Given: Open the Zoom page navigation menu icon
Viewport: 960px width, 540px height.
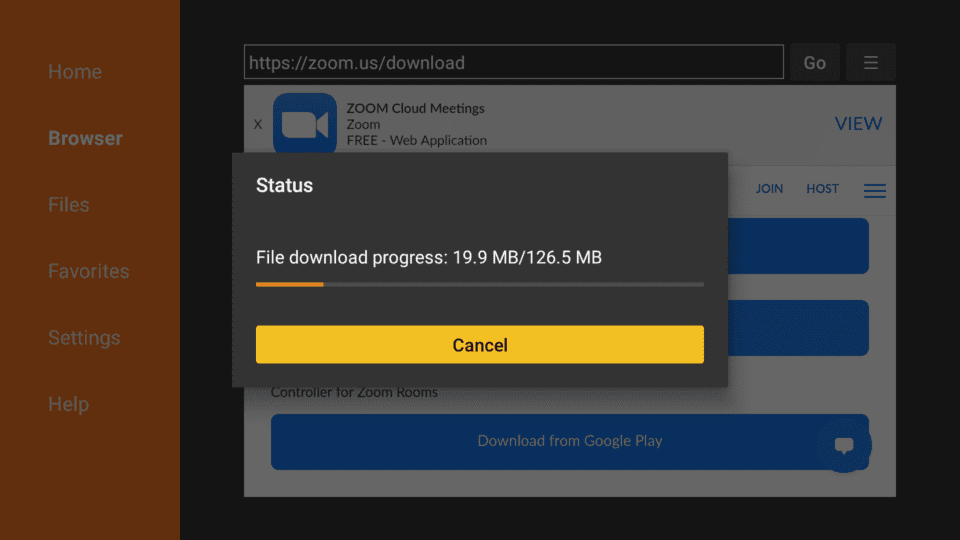Looking at the screenshot, I should pos(875,191).
